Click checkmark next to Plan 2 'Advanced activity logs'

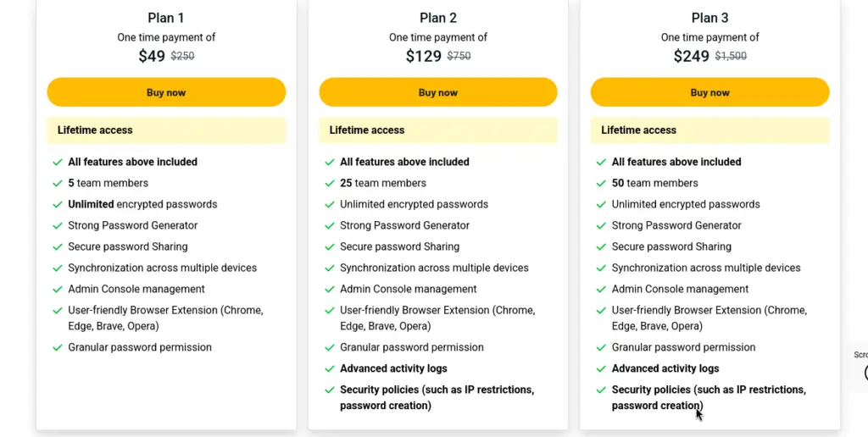(x=330, y=369)
